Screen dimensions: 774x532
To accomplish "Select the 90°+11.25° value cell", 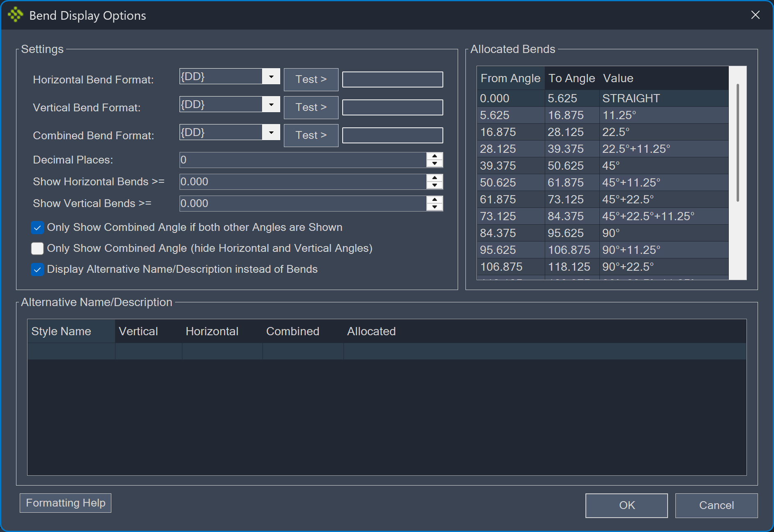I will pyautogui.click(x=664, y=250).
